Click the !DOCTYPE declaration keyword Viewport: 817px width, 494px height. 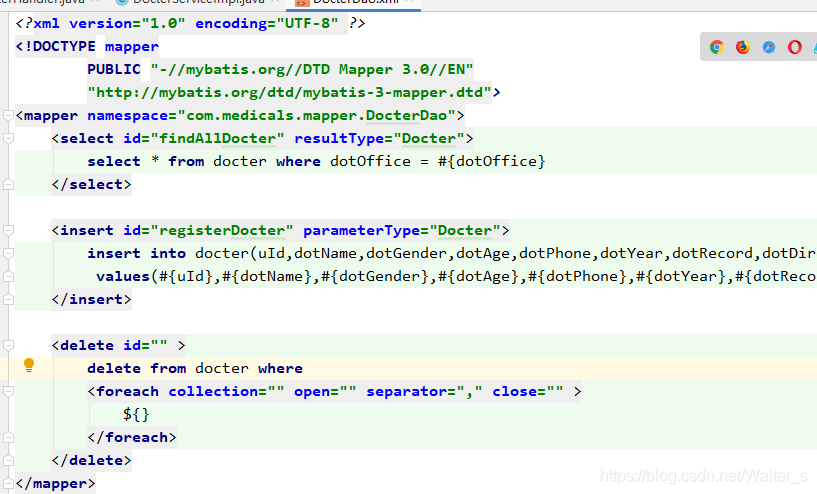[x=60, y=47]
